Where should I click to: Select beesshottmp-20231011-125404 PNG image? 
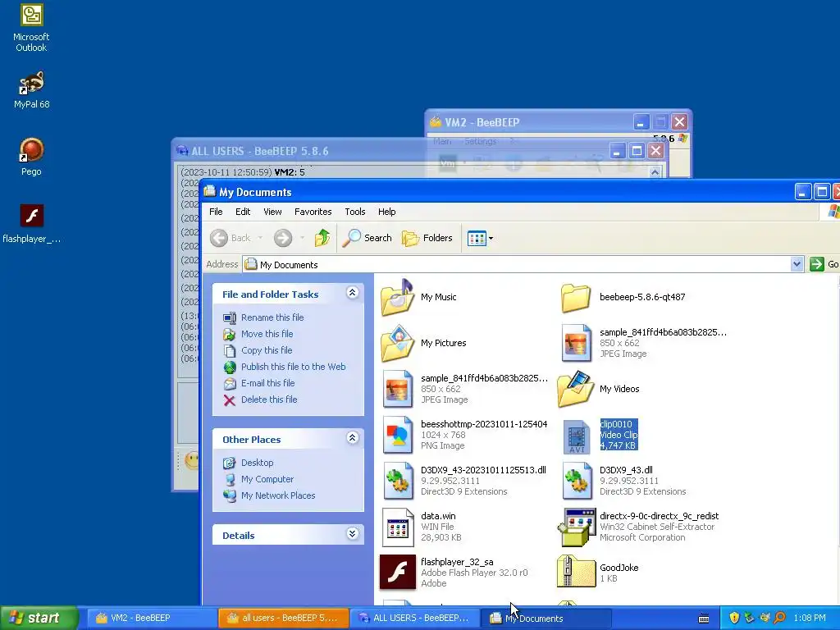point(464,435)
